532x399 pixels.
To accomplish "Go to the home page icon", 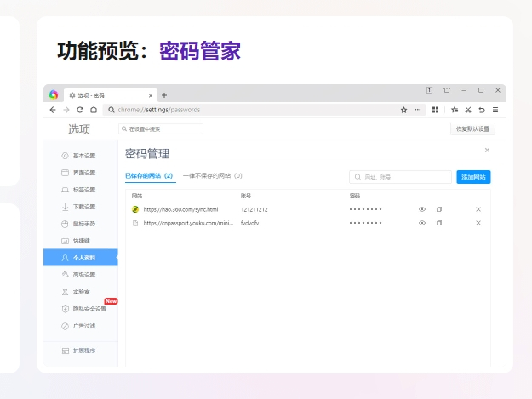I will 94,110.
